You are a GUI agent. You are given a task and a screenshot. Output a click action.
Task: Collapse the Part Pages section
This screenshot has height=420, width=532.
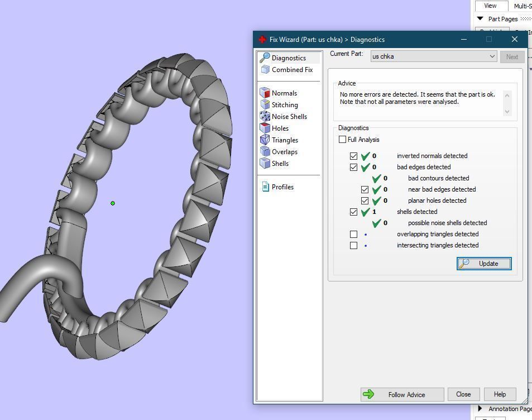pos(480,18)
